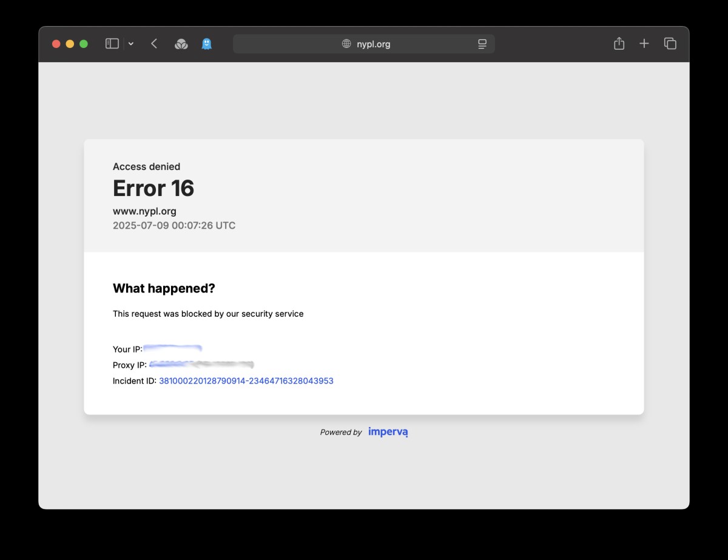Open the page menu in address bar
728x560 pixels.
482,44
